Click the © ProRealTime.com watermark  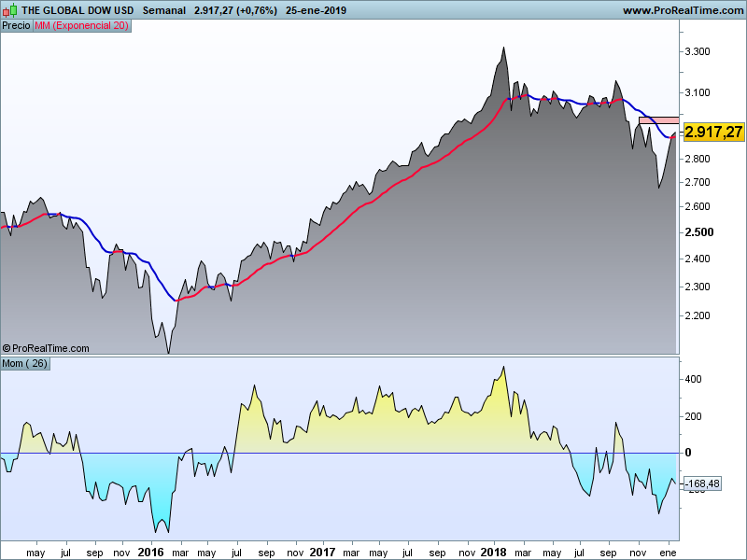click(x=47, y=348)
